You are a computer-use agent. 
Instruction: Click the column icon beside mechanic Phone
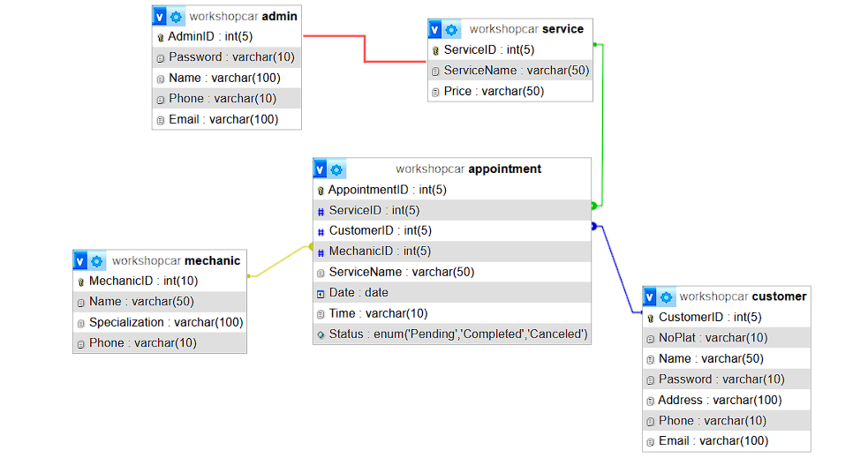(x=81, y=344)
